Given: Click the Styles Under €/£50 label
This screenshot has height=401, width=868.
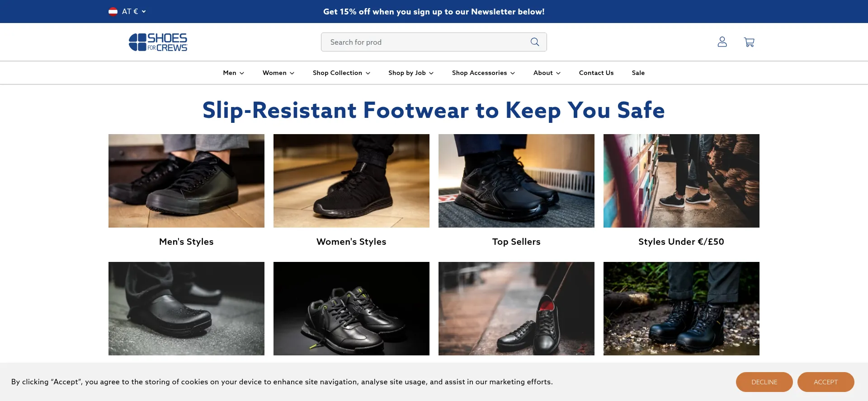Looking at the screenshot, I should [681, 242].
